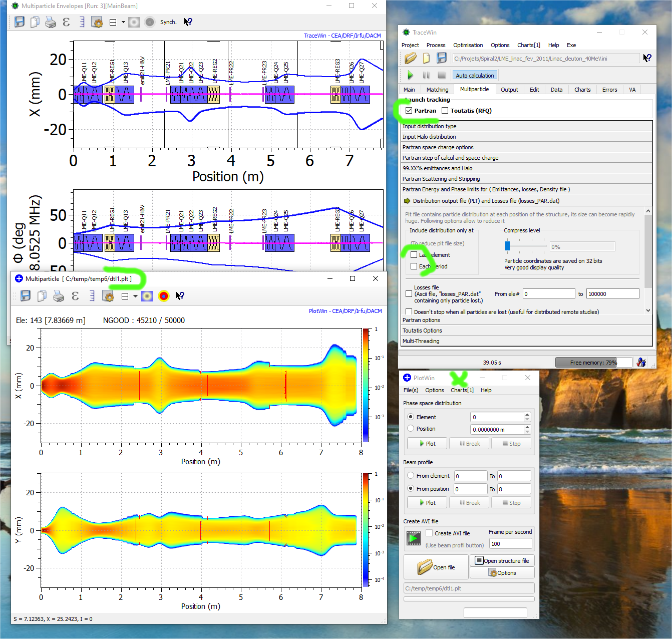Click the Open structure file button

(502, 561)
